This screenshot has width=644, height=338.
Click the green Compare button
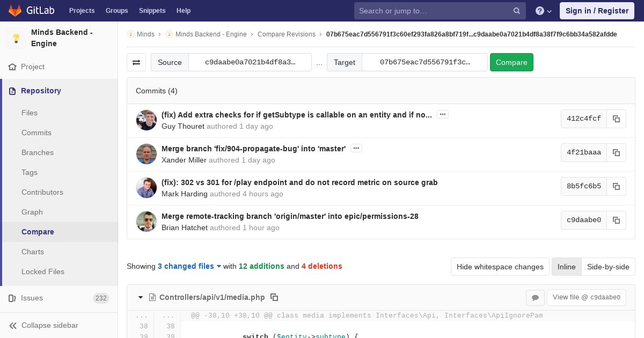[511, 62]
